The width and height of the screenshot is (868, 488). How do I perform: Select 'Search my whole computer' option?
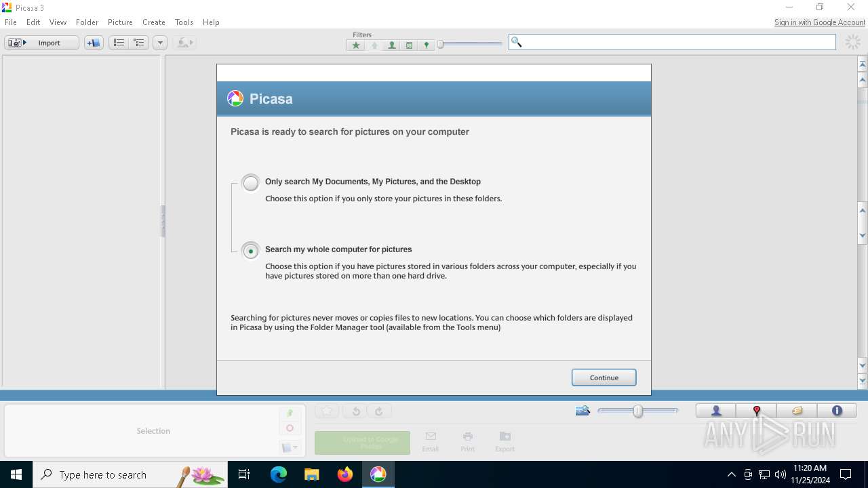(251, 251)
